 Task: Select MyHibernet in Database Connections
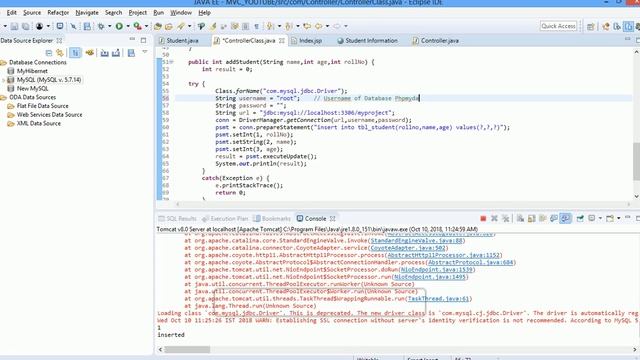pyautogui.click(x=32, y=71)
